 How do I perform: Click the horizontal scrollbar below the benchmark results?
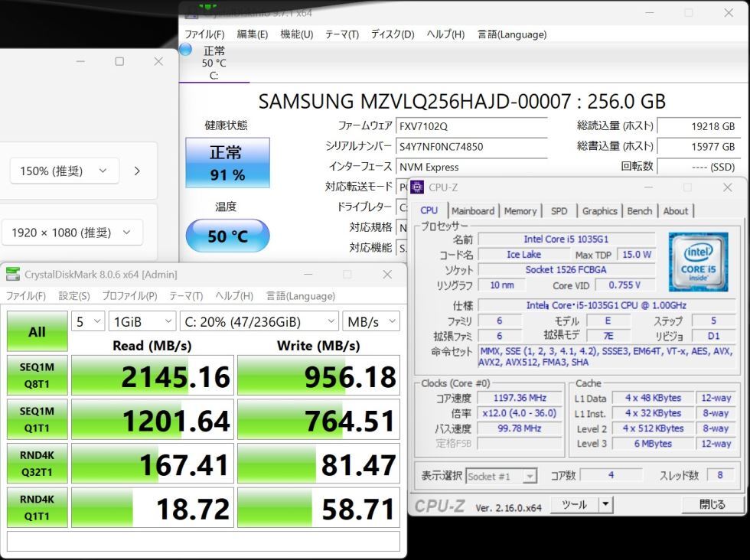pos(203,542)
